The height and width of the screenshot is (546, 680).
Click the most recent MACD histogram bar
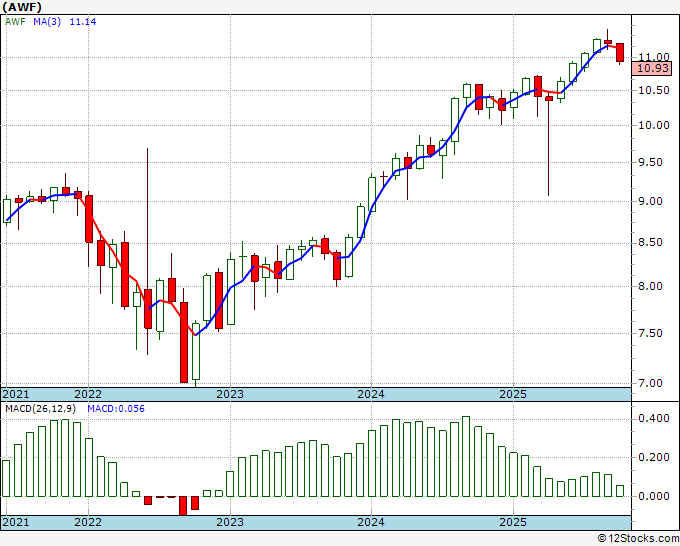tap(620, 491)
